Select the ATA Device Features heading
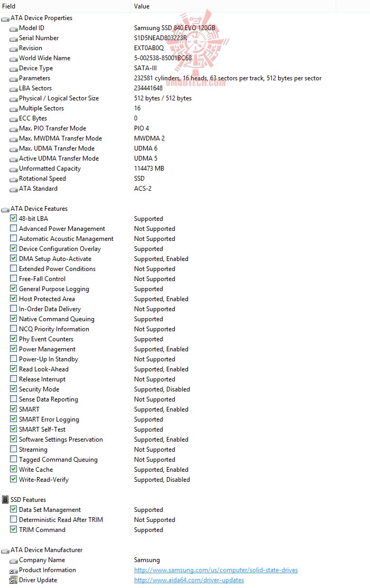The image size is (370, 588). (x=39, y=209)
